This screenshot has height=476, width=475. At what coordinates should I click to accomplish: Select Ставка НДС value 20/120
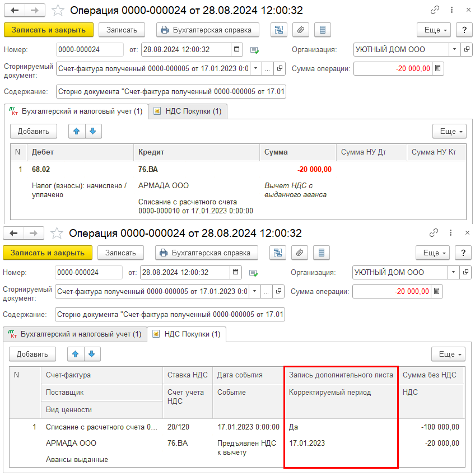178,427
